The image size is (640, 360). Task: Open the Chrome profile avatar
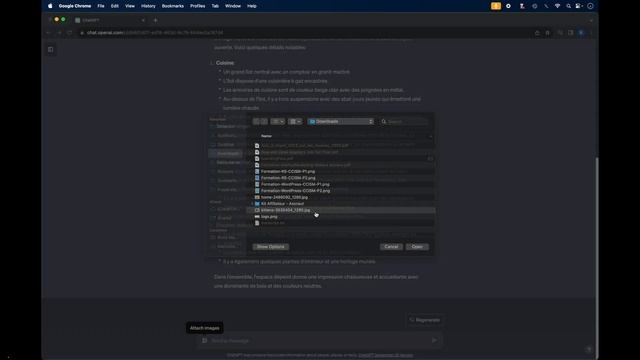coord(581,33)
